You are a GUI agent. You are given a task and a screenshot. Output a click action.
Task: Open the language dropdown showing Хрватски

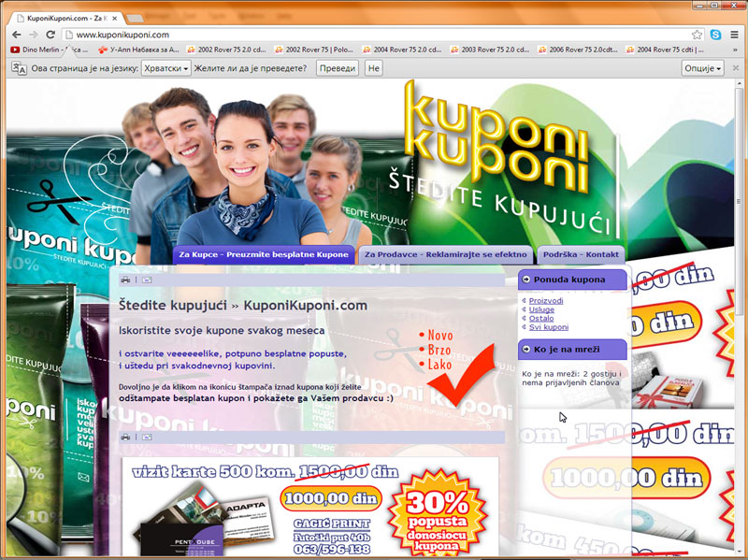(166, 68)
